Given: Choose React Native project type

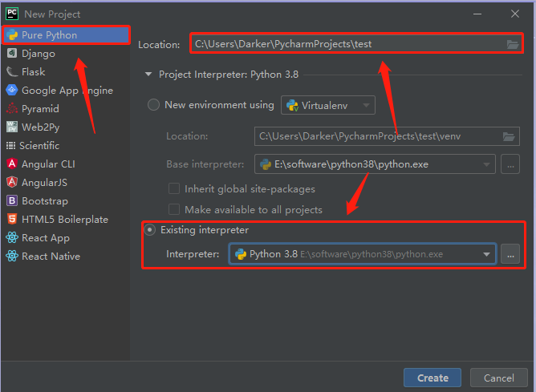Looking at the screenshot, I should click(65, 256).
